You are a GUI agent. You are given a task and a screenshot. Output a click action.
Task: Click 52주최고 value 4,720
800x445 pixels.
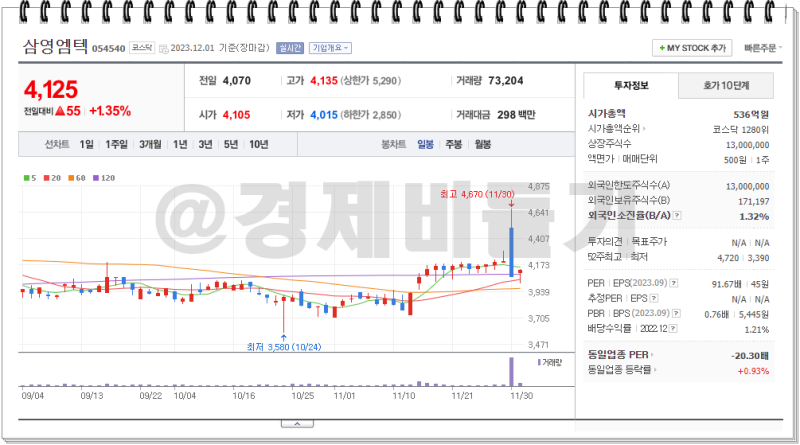(x=728, y=258)
